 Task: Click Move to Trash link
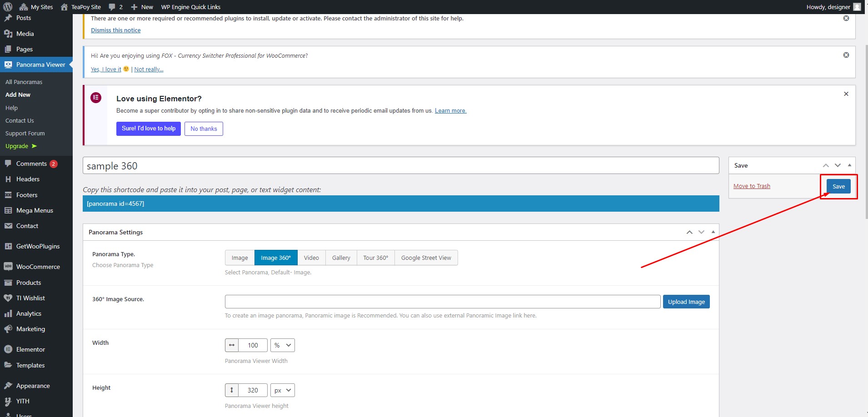tap(752, 186)
